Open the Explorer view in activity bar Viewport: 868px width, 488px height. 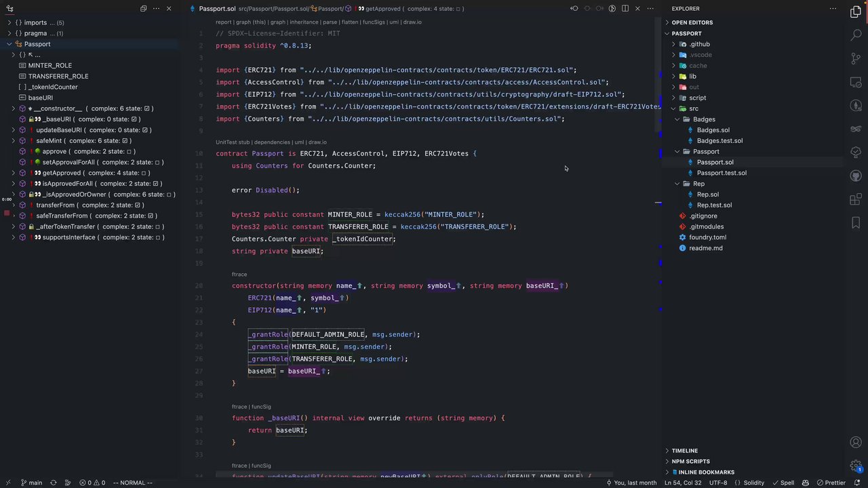pos(856,12)
